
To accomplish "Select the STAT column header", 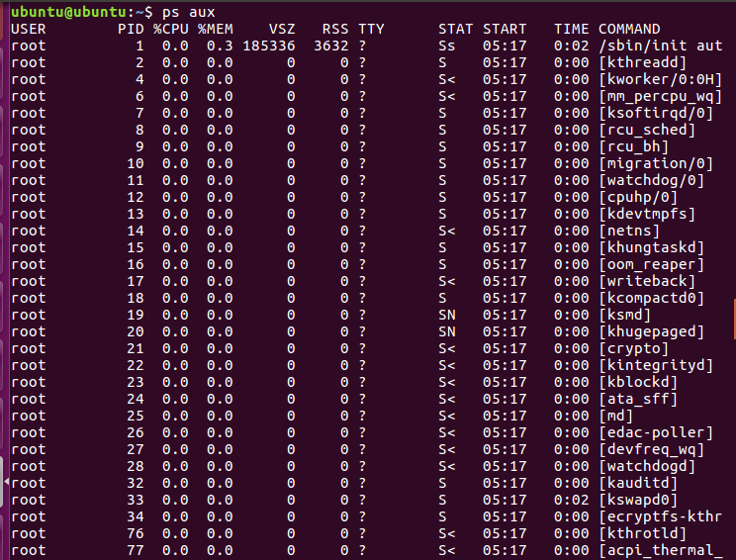I will pyautogui.click(x=455, y=29).
